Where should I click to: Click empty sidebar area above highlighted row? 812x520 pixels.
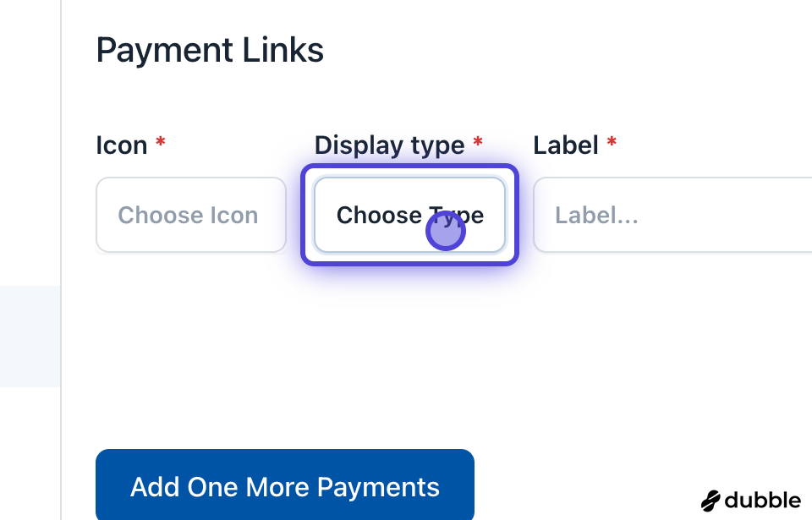(30, 144)
